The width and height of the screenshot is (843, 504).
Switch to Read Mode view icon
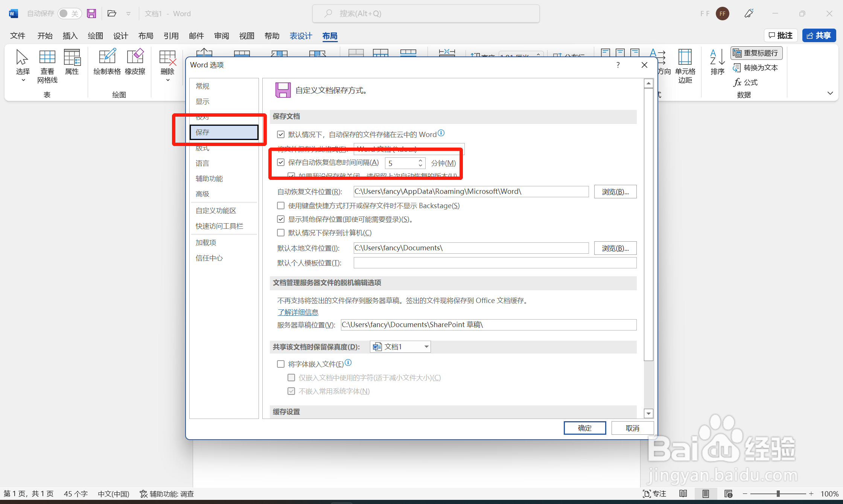point(683,493)
